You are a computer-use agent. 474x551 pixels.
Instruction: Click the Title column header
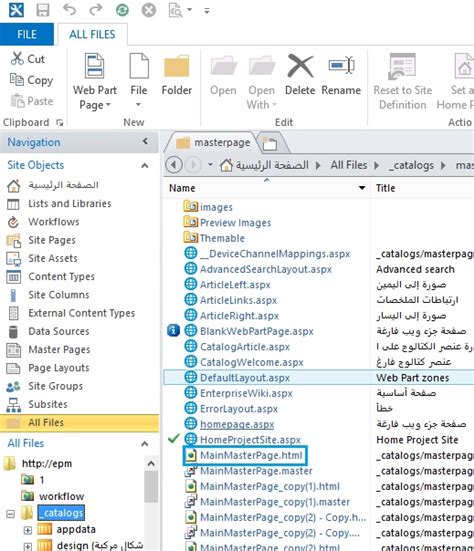point(385,188)
